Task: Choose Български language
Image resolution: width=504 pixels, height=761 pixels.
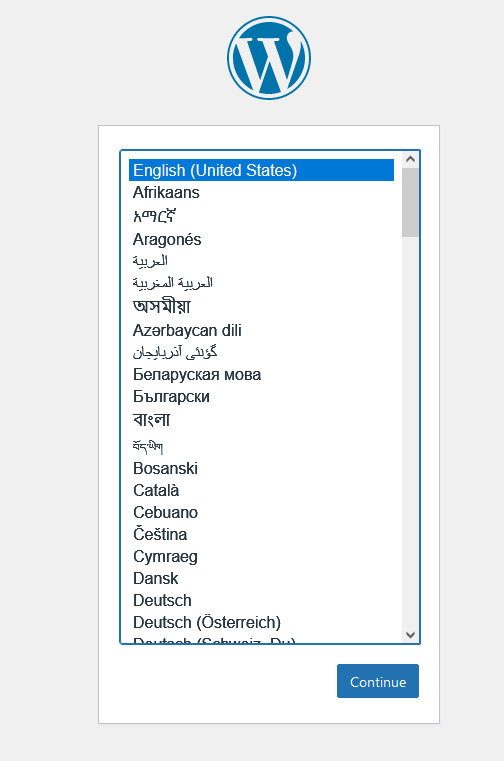Action: 261,397
